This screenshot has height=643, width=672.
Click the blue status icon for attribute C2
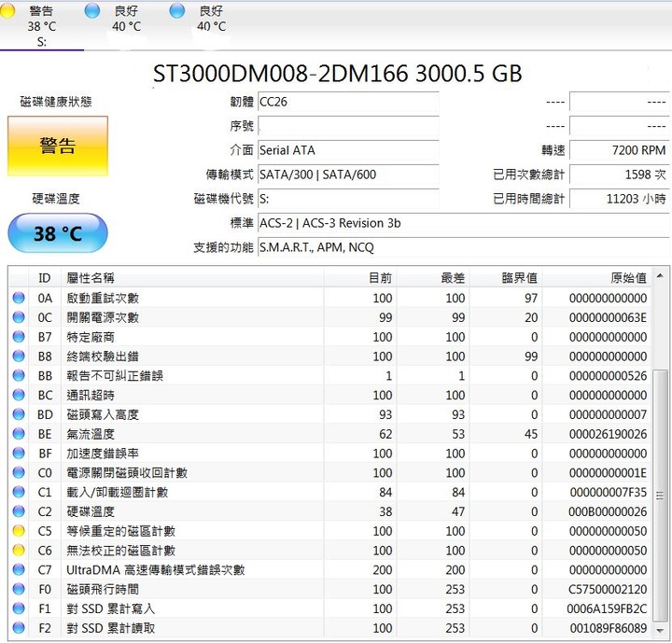(x=19, y=511)
